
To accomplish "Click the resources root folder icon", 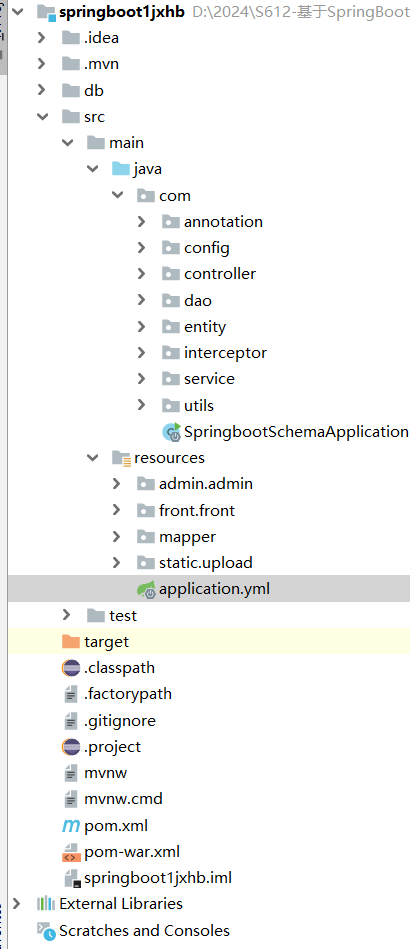I will pyautogui.click(x=122, y=458).
